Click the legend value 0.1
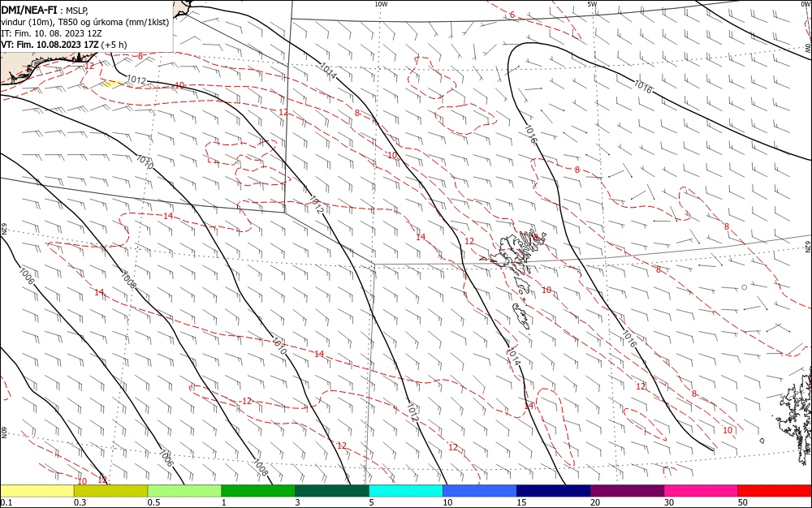 6,502
